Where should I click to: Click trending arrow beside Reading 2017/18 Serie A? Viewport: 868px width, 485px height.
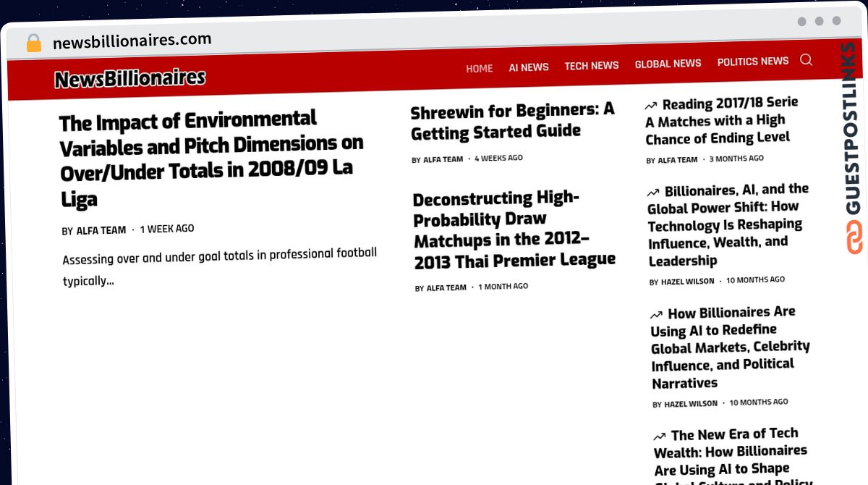pyautogui.click(x=651, y=105)
